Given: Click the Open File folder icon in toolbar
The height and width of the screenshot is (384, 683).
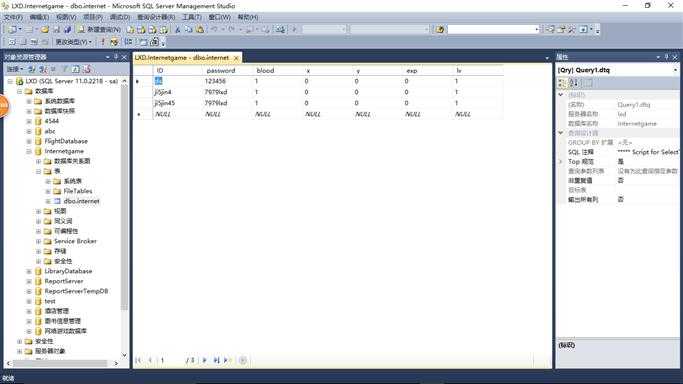Looking at the screenshot, I should (45, 30).
